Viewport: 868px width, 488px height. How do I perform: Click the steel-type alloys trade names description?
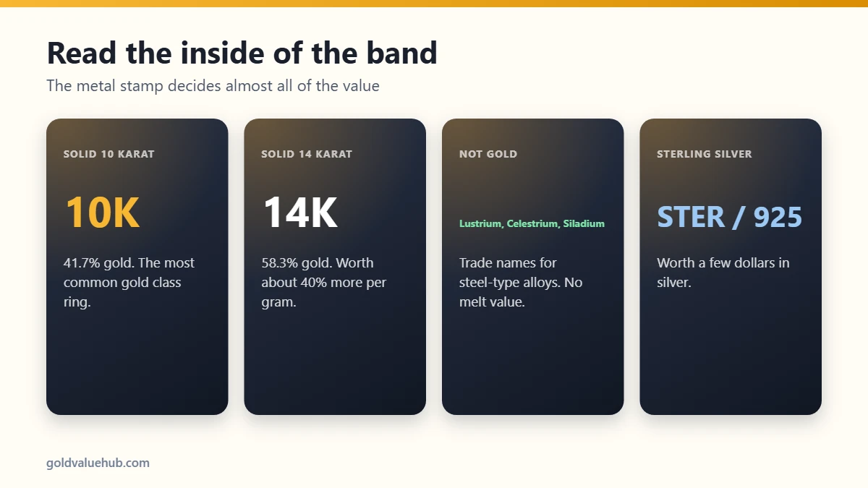pos(521,282)
